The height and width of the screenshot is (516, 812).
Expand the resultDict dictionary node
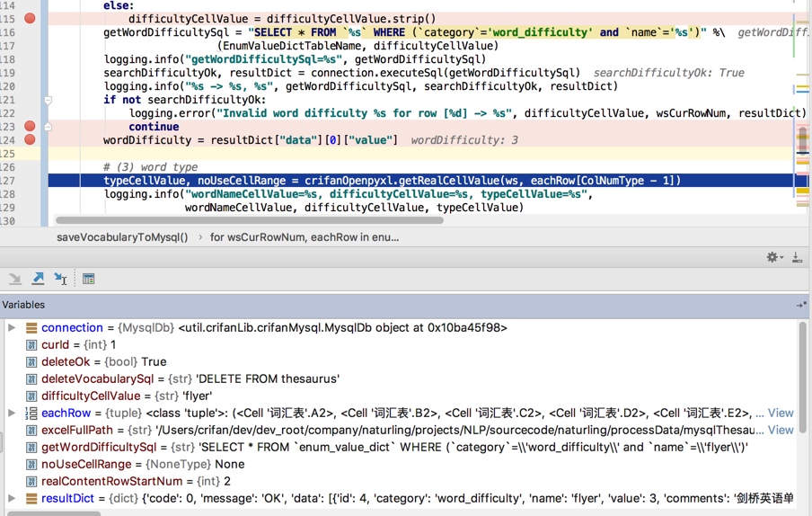point(12,498)
